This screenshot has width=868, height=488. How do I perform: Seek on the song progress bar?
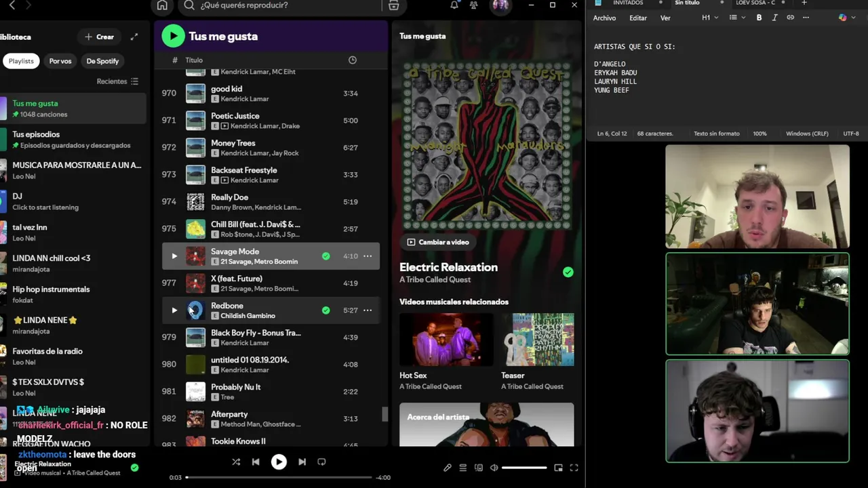point(279,477)
